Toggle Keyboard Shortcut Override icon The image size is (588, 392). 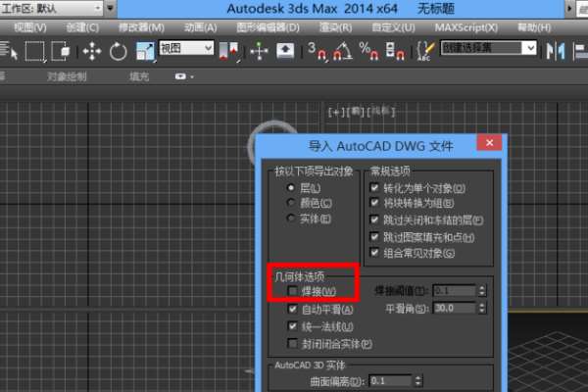coord(285,51)
